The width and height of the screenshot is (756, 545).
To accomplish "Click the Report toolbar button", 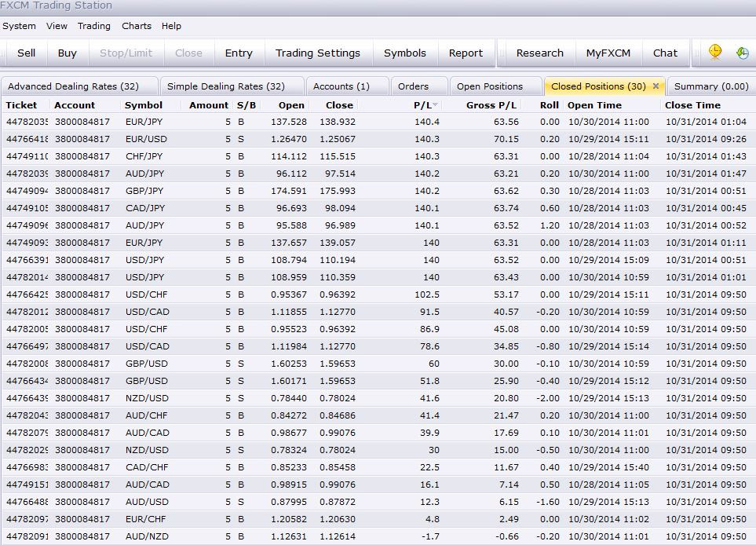I will [x=466, y=53].
